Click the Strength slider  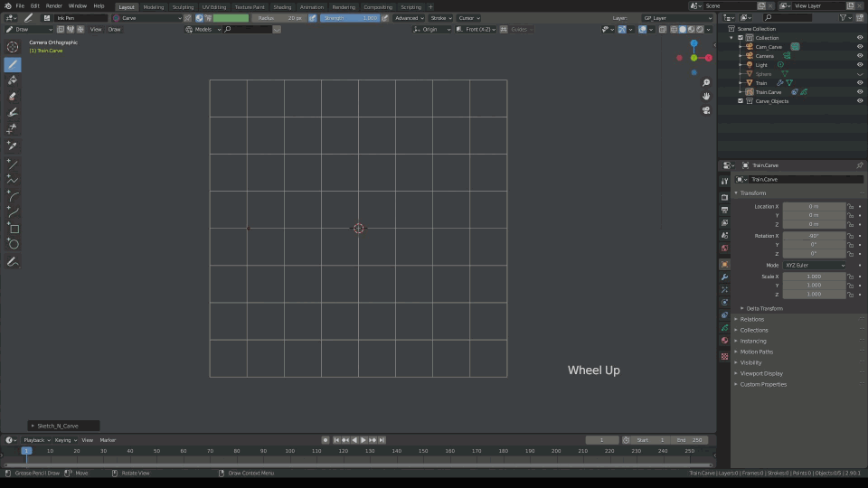point(351,18)
